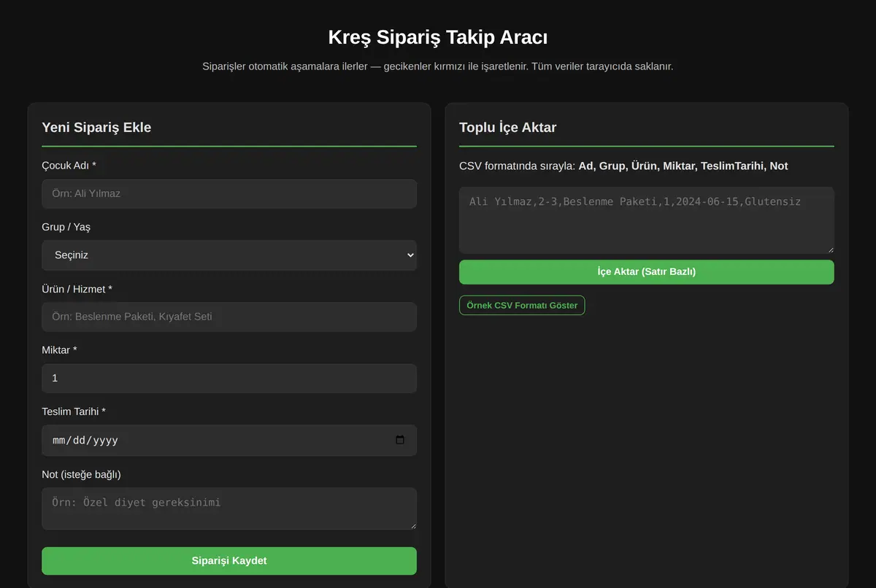Click the Toplu İçe Aktar heading
The image size is (876, 588).
tap(507, 127)
